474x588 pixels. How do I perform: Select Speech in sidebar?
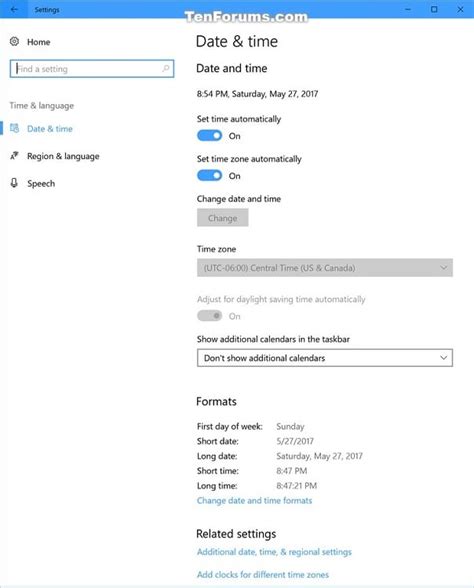point(41,183)
